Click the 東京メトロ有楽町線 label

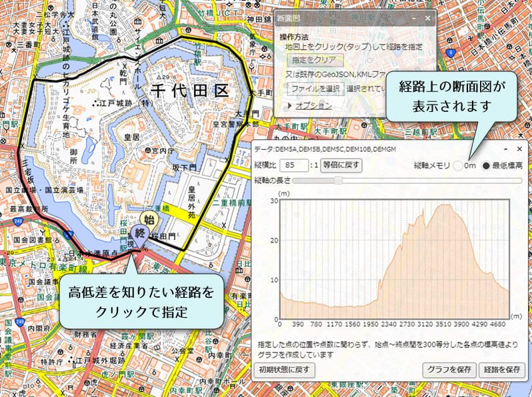43,264
